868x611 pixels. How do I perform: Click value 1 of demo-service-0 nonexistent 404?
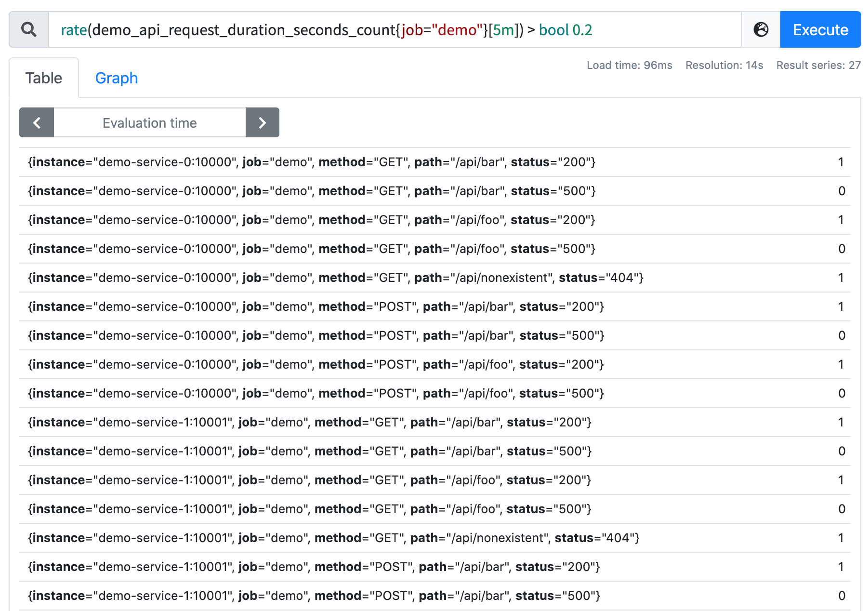(x=841, y=278)
